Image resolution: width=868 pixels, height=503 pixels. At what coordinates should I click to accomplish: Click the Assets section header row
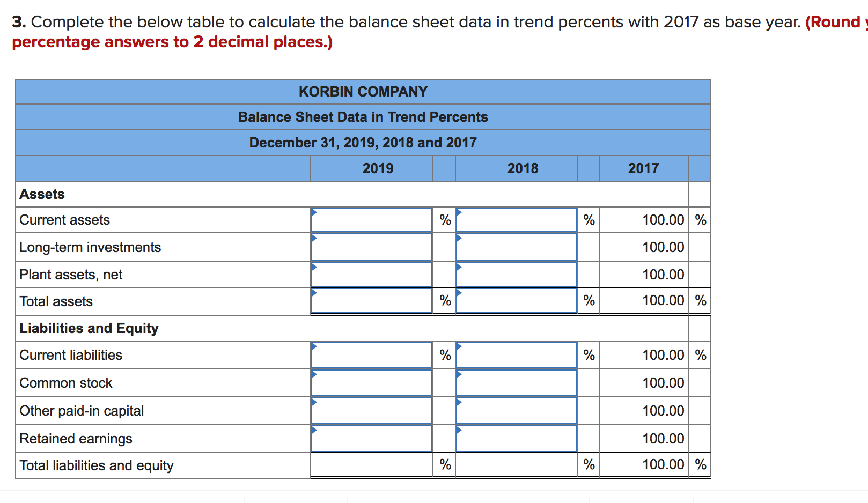pyautogui.click(x=40, y=194)
